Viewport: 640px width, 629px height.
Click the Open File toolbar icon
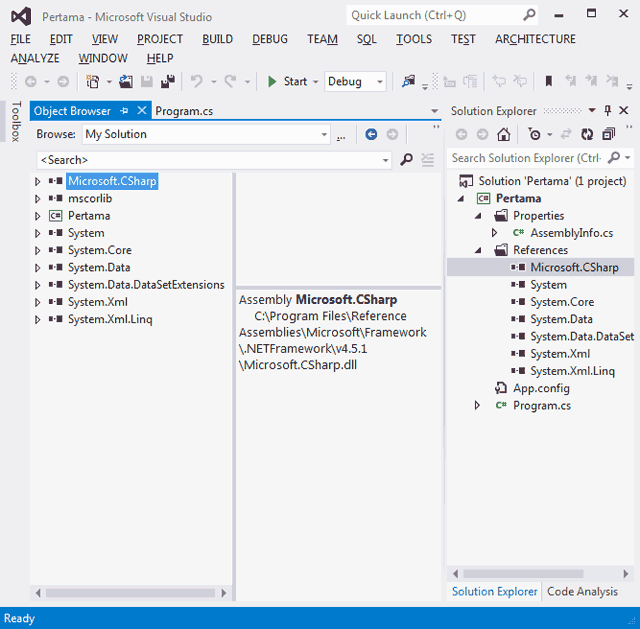point(126,82)
